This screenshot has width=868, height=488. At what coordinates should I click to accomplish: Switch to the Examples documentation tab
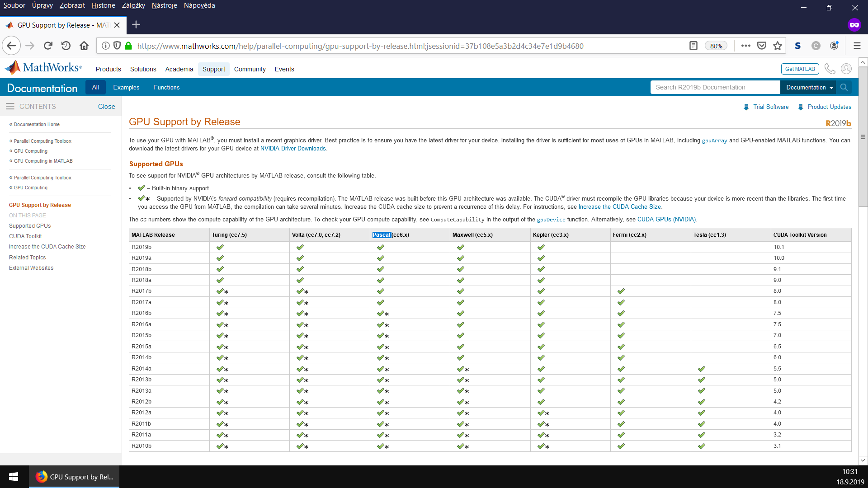[x=126, y=87]
